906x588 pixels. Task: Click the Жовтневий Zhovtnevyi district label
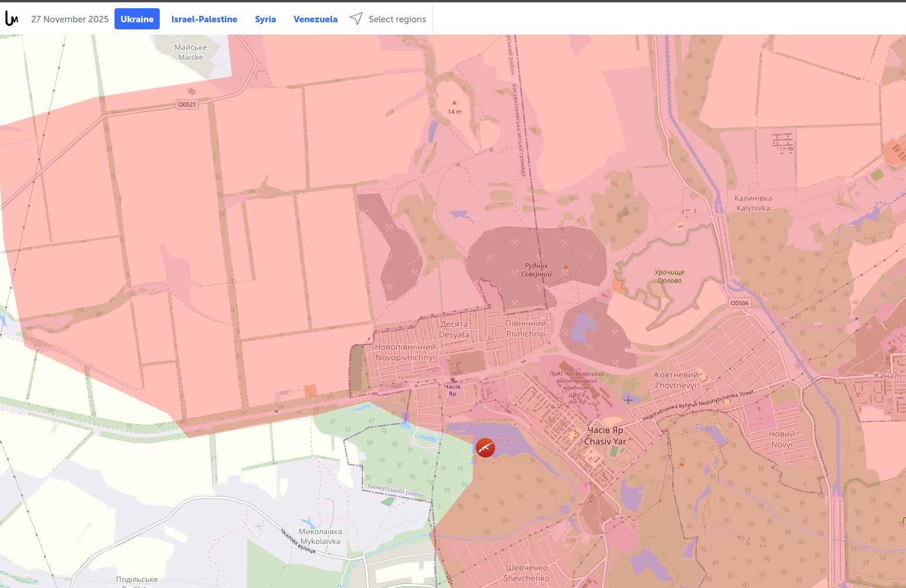point(676,380)
